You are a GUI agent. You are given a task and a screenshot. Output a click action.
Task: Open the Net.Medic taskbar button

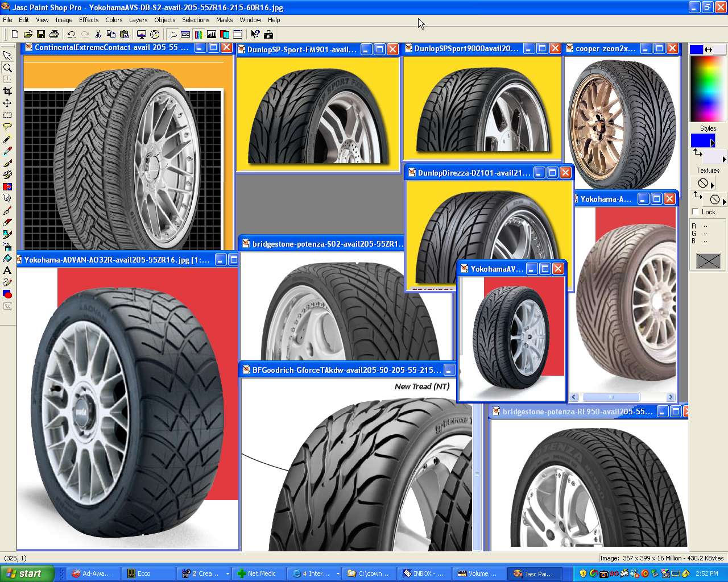[258, 573]
